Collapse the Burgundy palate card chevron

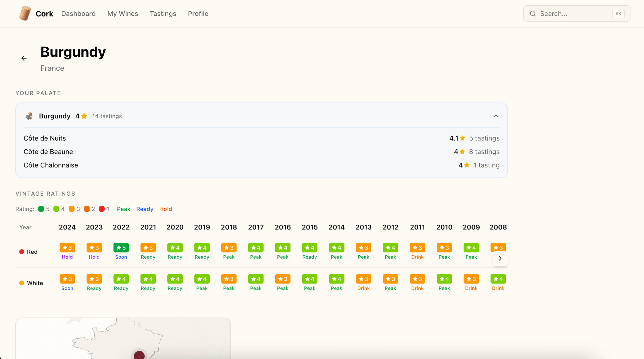pyautogui.click(x=496, y=116)
